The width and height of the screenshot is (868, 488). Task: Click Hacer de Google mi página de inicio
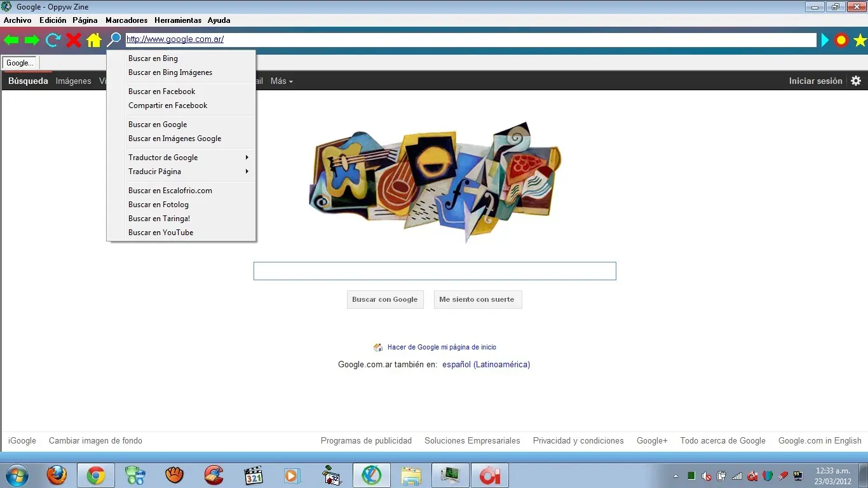click(x=442, y=347)
